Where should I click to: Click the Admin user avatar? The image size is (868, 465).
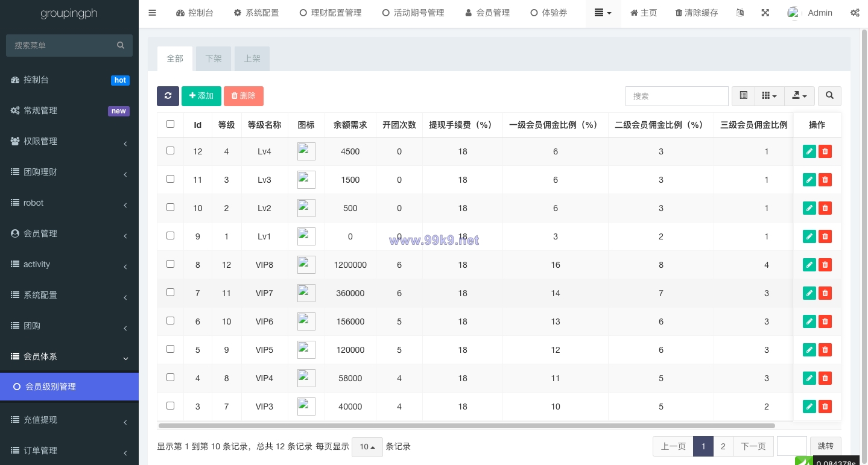click(794, 13)
